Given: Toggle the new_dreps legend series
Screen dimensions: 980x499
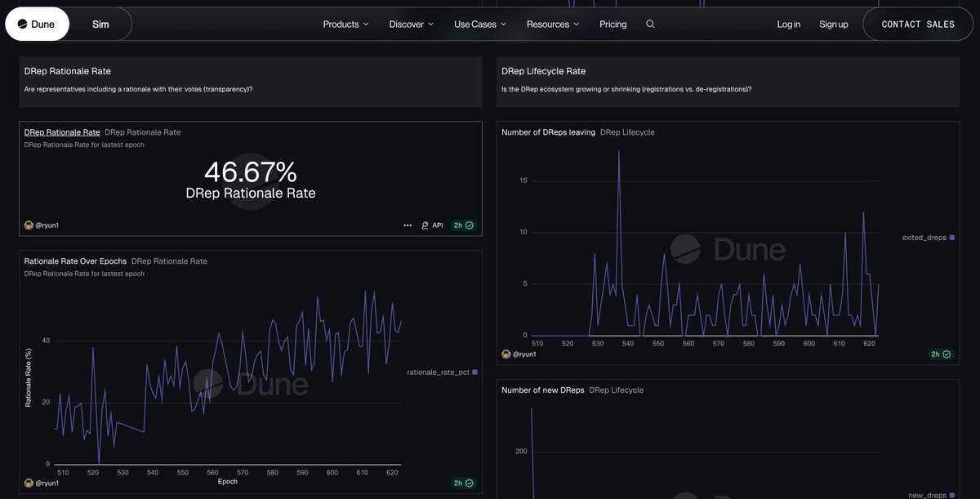Looking at the screenshot, I should pos(931,495).
